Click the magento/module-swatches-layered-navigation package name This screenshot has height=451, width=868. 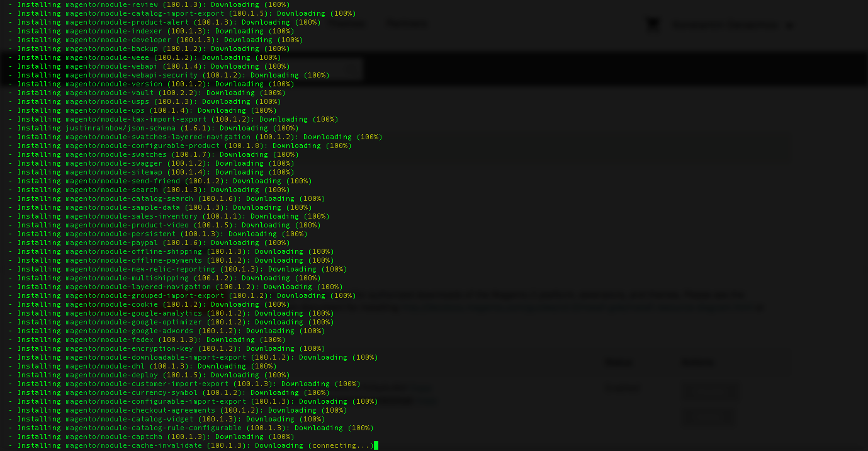[x=157, y=137]
